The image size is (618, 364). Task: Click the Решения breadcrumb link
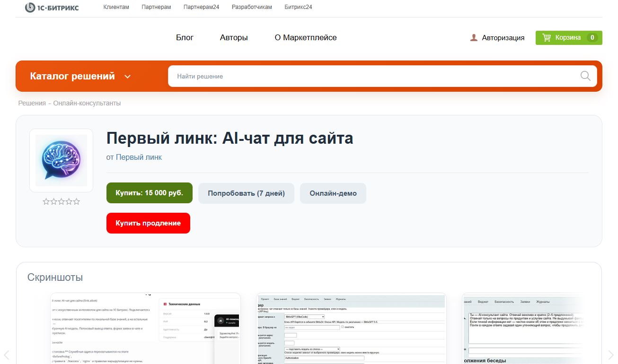point(32,103)
